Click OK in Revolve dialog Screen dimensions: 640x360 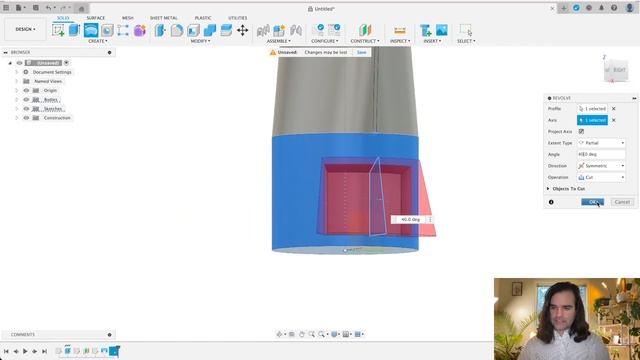(x=592, y=202)
